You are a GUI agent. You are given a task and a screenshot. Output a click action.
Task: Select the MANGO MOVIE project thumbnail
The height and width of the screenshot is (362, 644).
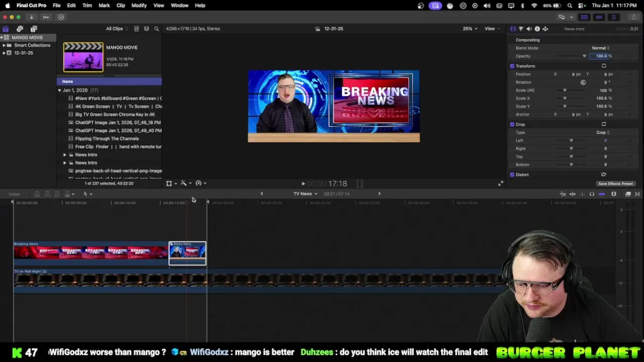point(83,57)
